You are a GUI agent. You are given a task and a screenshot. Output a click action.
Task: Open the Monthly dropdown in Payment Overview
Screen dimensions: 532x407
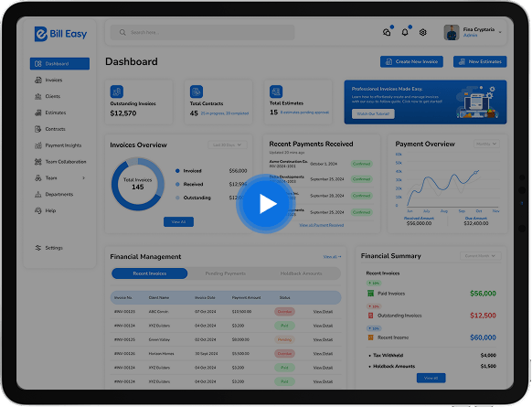pyautogui.click(x=486, y=144)
